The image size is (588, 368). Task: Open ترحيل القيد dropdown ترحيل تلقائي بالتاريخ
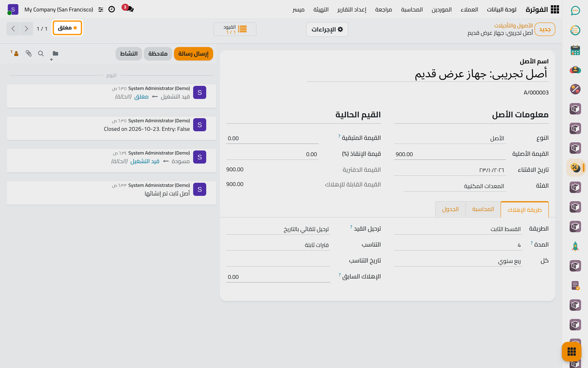278,229
